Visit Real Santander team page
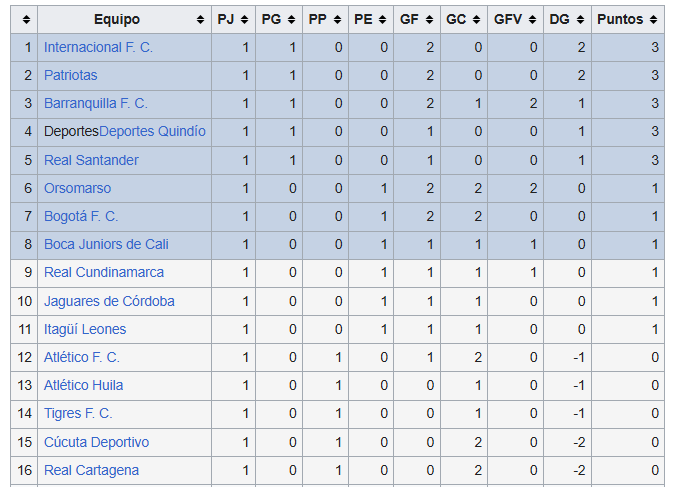Screen dimensions: 674x487 point(91,160)
